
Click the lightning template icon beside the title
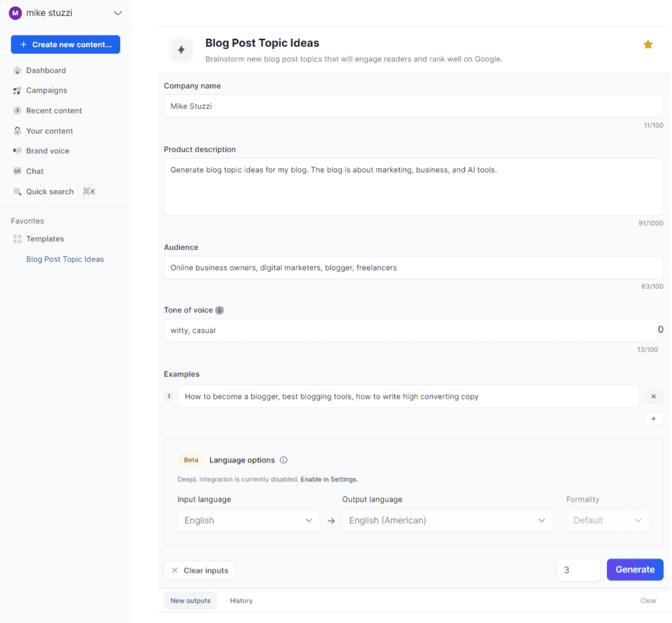181,50
